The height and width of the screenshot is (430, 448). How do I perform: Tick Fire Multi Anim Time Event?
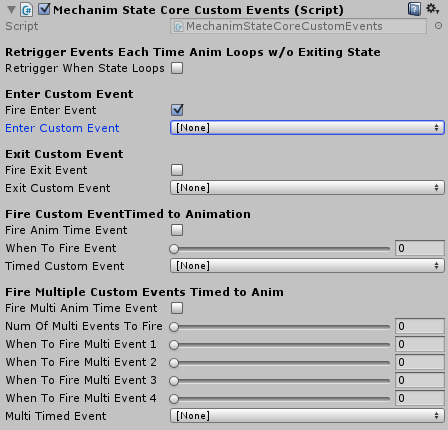click(x=177, y=308)
